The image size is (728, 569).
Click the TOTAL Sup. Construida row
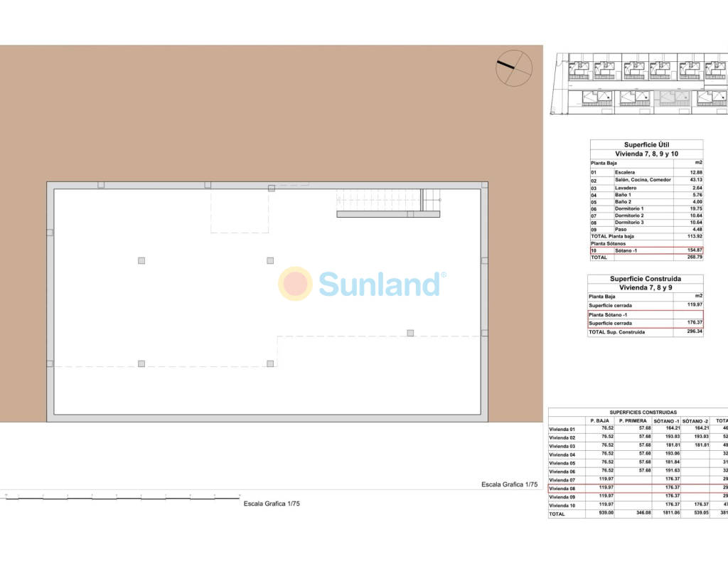646,332
